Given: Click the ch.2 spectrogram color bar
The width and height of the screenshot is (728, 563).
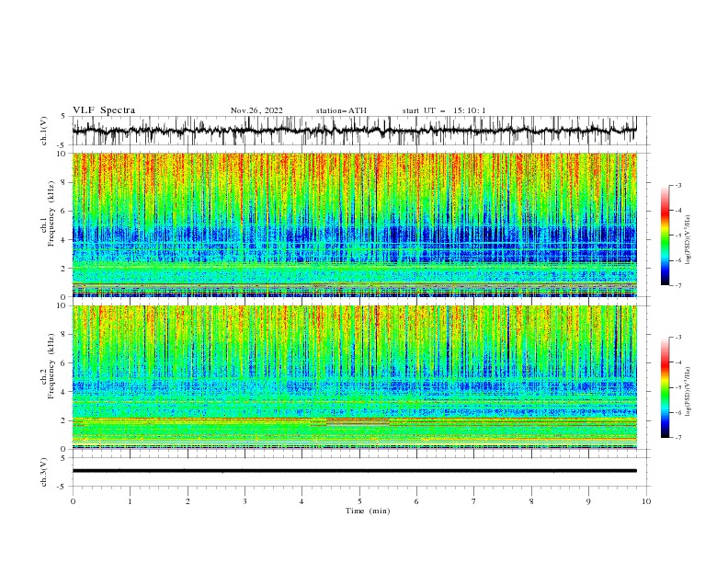Looking at the screenshot, I should coord(665,387).
